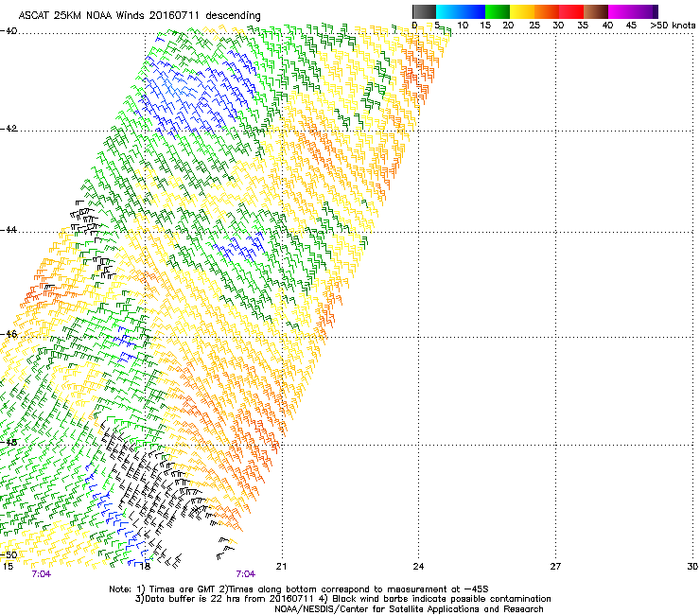Click the cyan 5-10 knots legend swatch
Screen dimensions: 700x615
(x=448, y=11)
